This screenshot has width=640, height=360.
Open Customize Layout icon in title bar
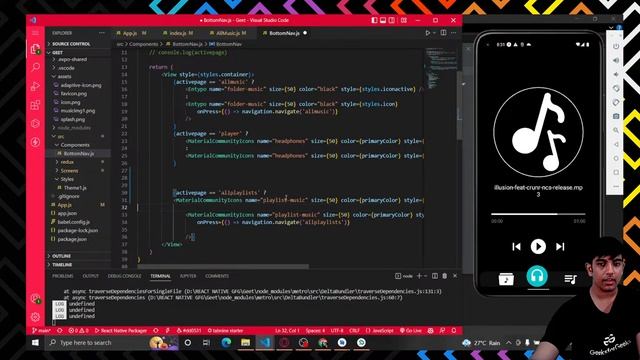pyautogui.click(x=404, y=20)
